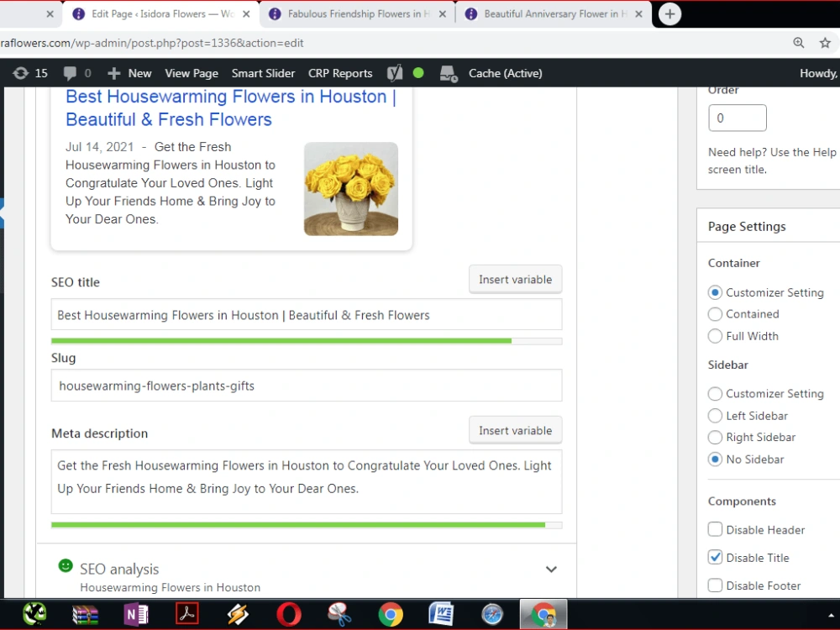Choose Left Sidebar option
This screenshot has height=630, width=840.
pos(715,416)
